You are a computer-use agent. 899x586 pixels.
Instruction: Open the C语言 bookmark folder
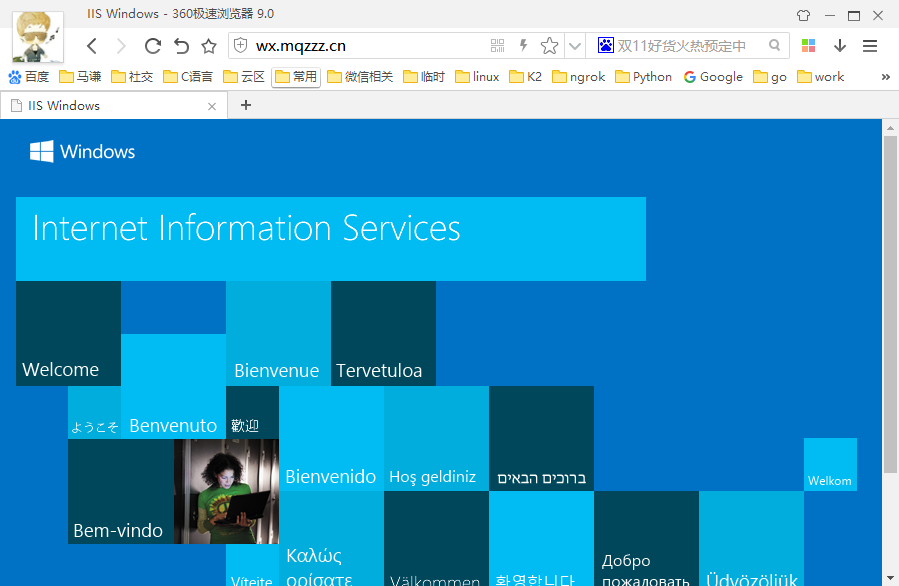tap(187, 77)
